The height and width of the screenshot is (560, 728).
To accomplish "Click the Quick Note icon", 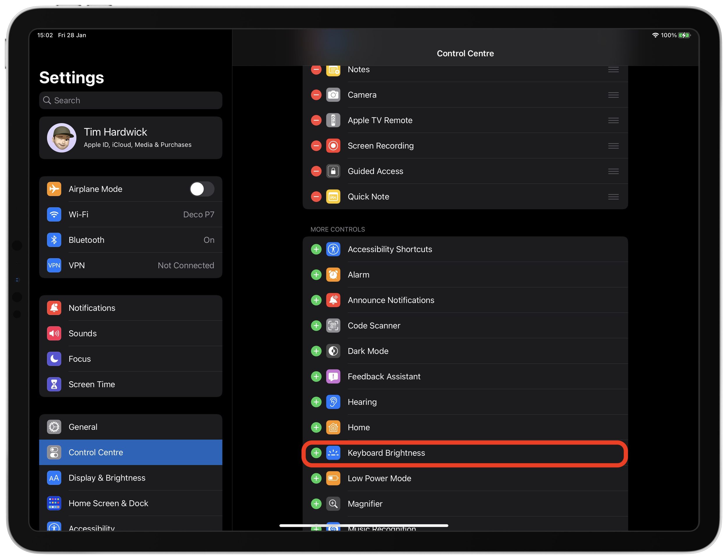I will 333,196.
